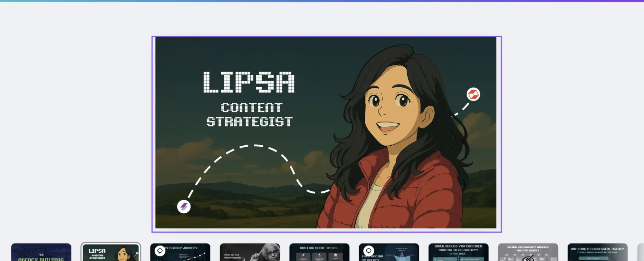
Task: Open When Should You Consider Moving thumbnail
Action: click(x=459, y=252)
